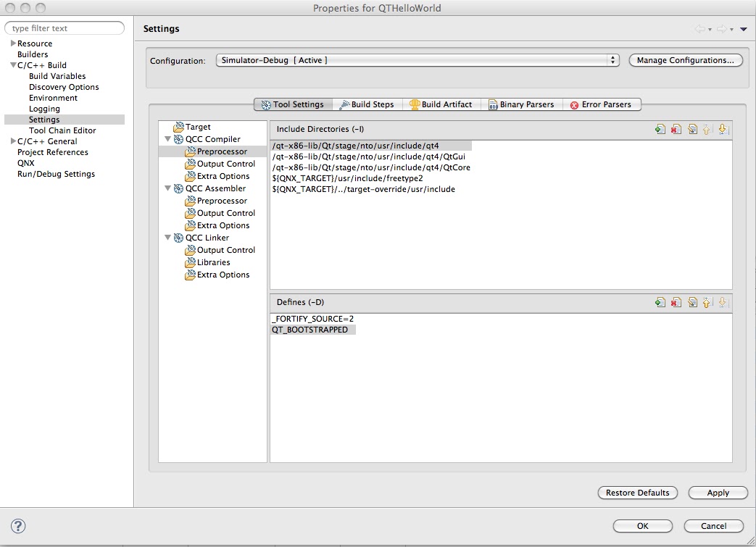Select the freetype2 include path
Viewport: 756px width, 547px height.
tap(348, 178)
